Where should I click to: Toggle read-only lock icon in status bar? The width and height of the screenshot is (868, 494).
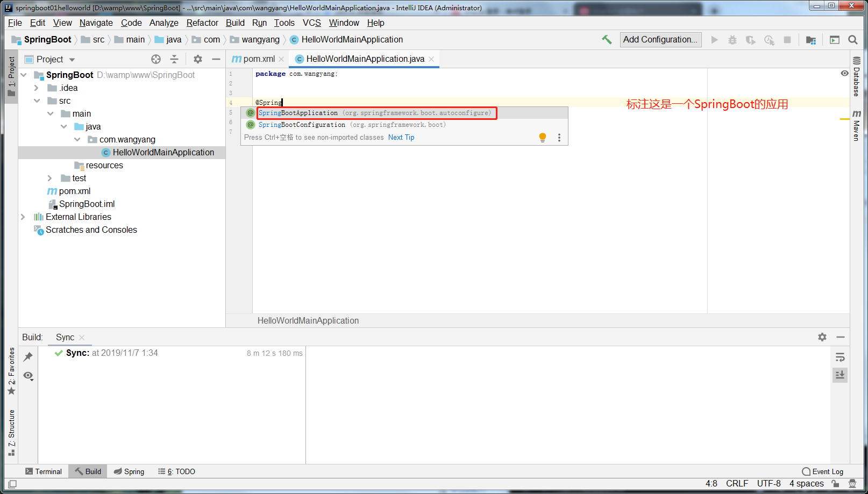tap(835, 484)
